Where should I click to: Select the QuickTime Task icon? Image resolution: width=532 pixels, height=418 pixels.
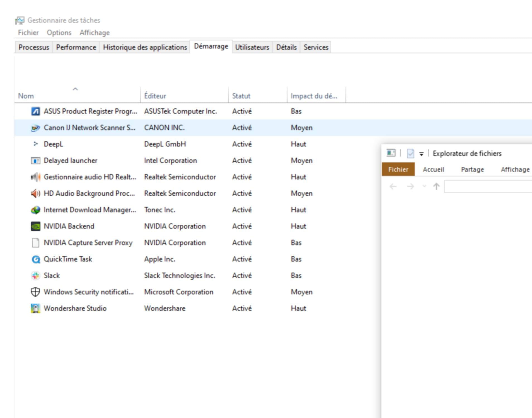point(35,259)
